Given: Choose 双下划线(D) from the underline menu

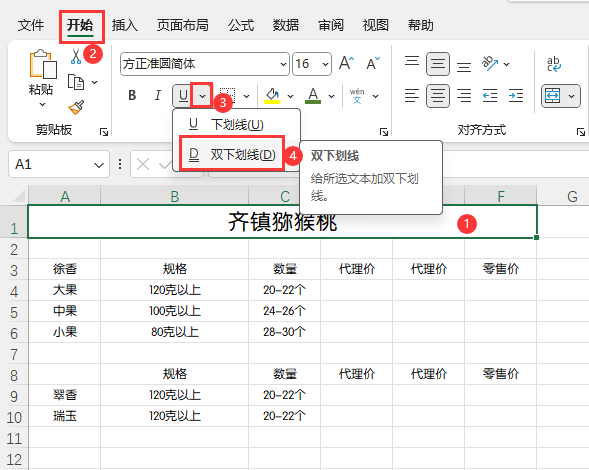Looking at the screenshot, I should click(x=232, y=154).
